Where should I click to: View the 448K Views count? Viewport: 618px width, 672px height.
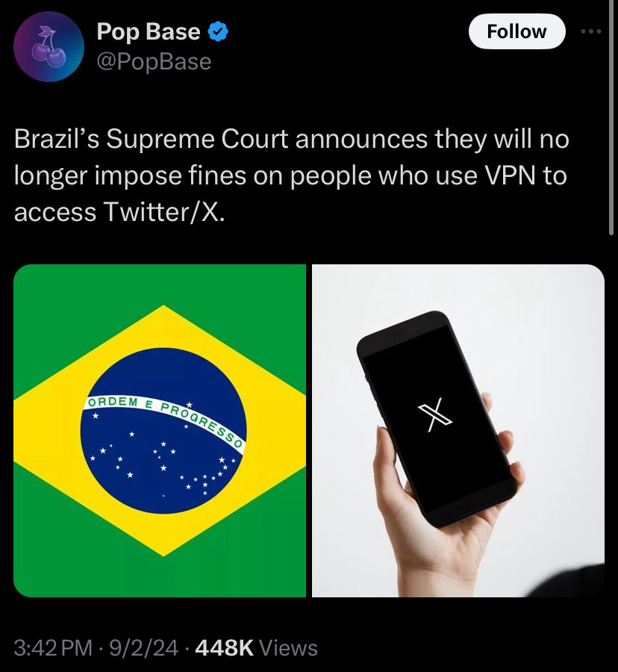point(256,647)
